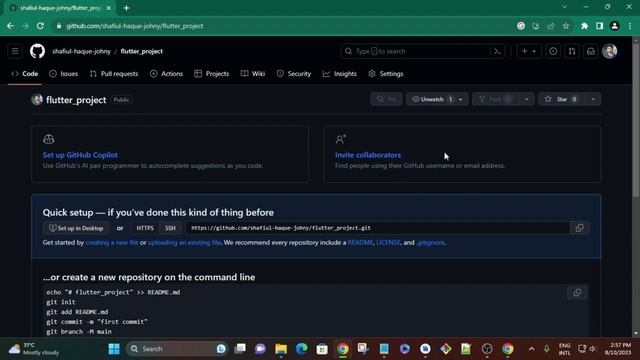Open pull requests icon in header
Image resolution: width=640 pixels, height=360 pixels.
[x=572, y=51]
